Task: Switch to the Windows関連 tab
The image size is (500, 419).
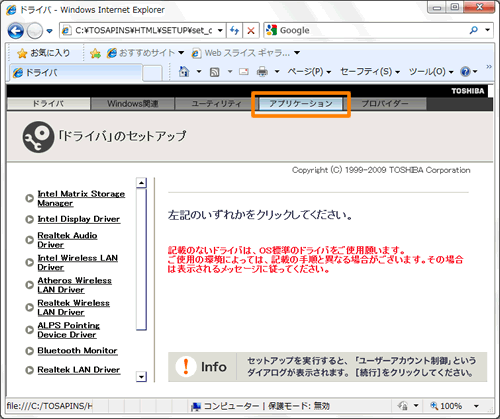Action: 133,104
